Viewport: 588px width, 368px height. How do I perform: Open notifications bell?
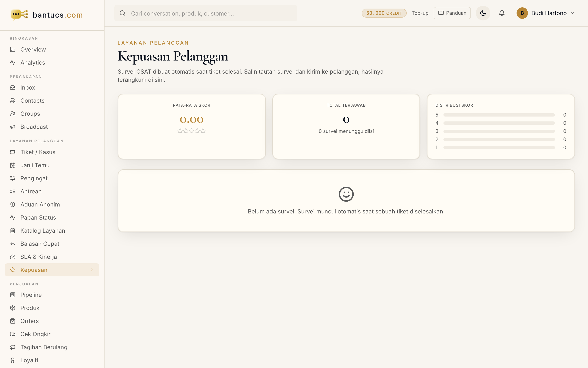click(502, 13)
